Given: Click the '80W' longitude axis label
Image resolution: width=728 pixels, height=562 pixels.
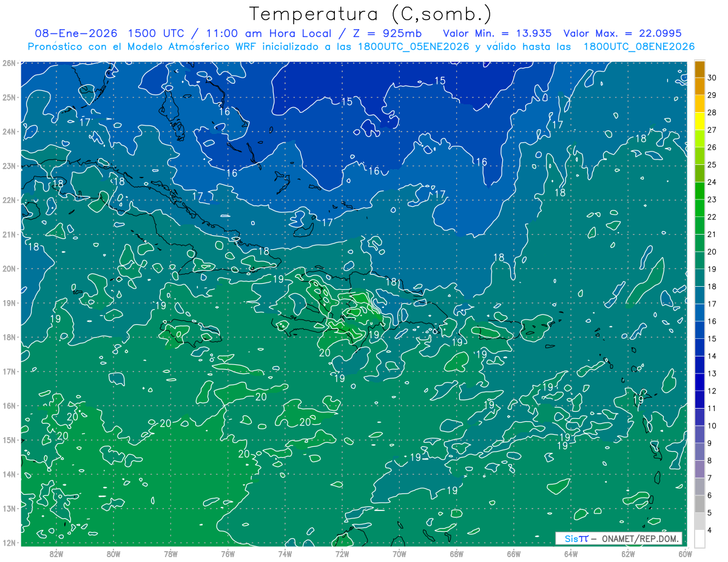Looking at the screenshot, I should pos(113,554).
